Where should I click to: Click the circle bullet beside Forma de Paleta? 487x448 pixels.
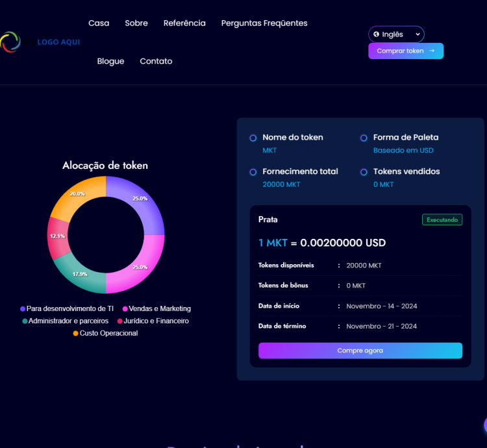tap(364, 138)
